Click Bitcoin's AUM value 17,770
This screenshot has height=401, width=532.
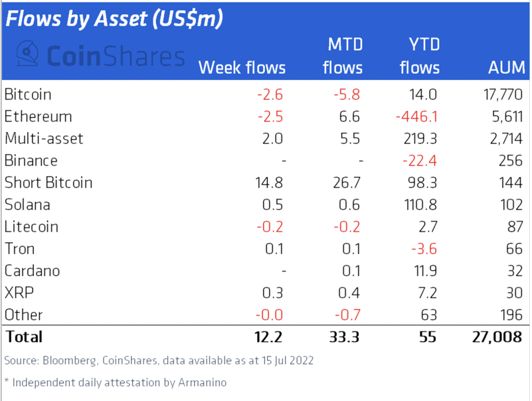[x=503, y=95]
